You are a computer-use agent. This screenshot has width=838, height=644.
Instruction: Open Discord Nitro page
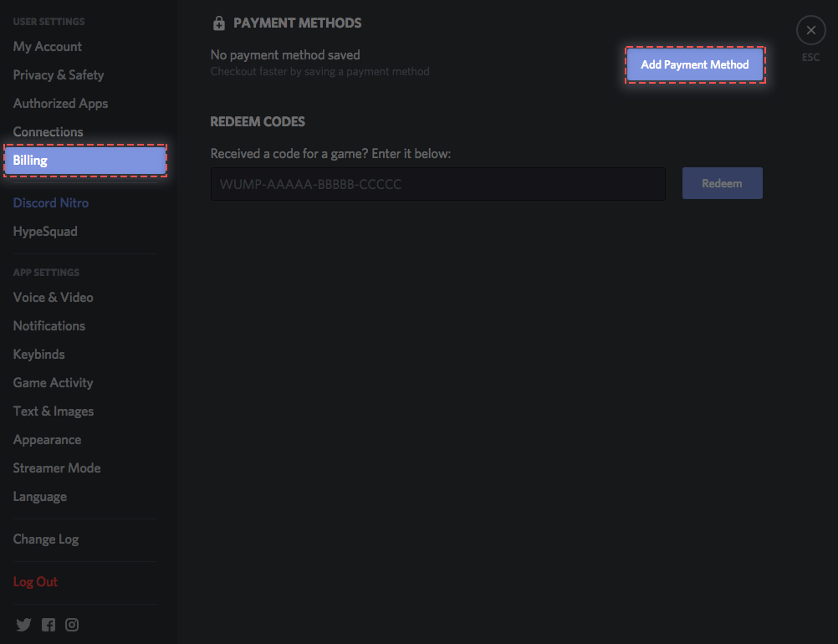tap(51, 202)
